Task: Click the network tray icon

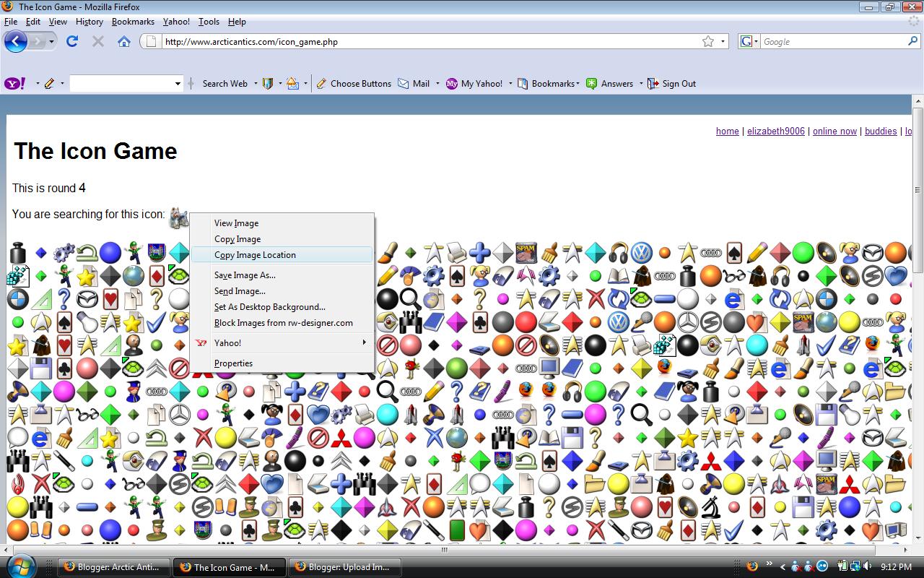Action: [855, 566]
